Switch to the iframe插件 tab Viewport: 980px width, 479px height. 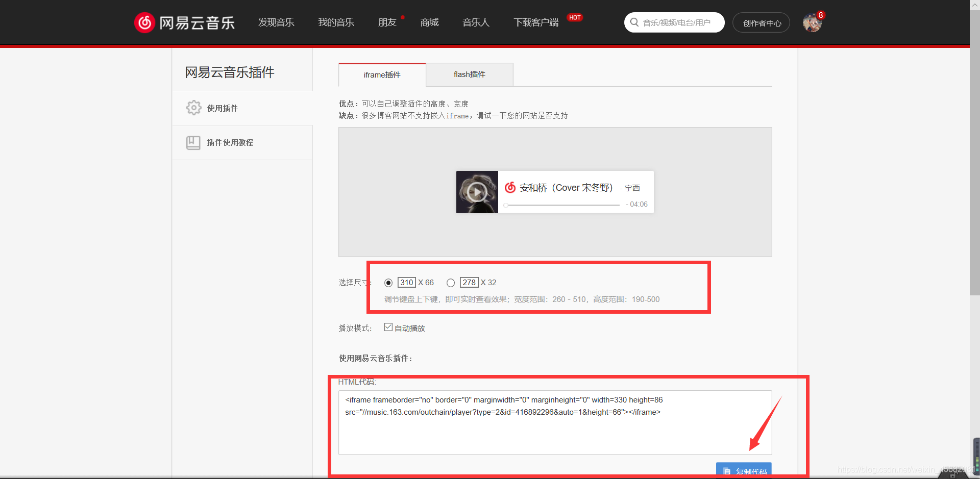(382, 74)
